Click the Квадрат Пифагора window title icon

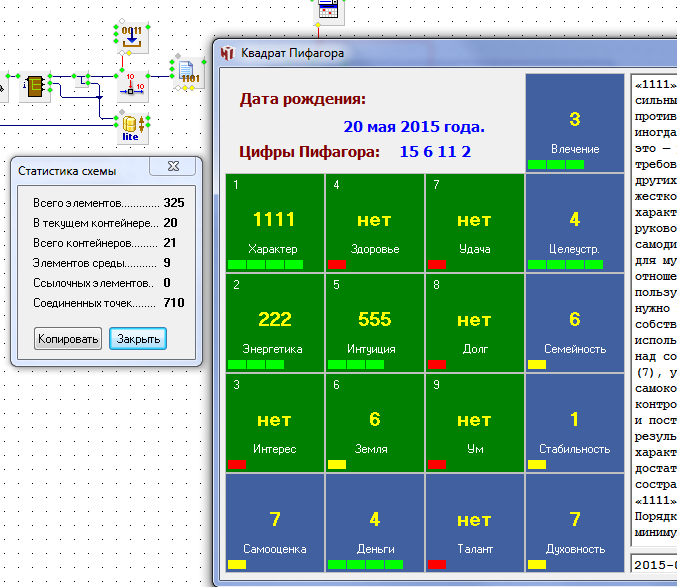tap(227, 51)
